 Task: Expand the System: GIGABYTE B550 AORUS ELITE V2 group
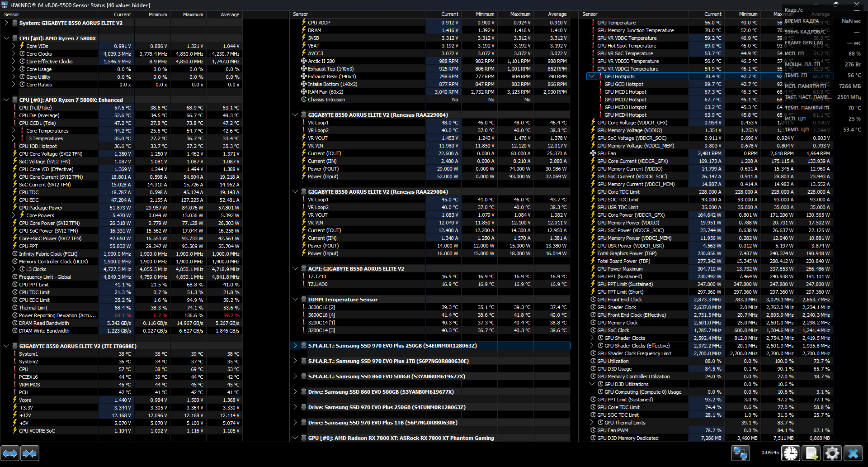tap(6, 23)
